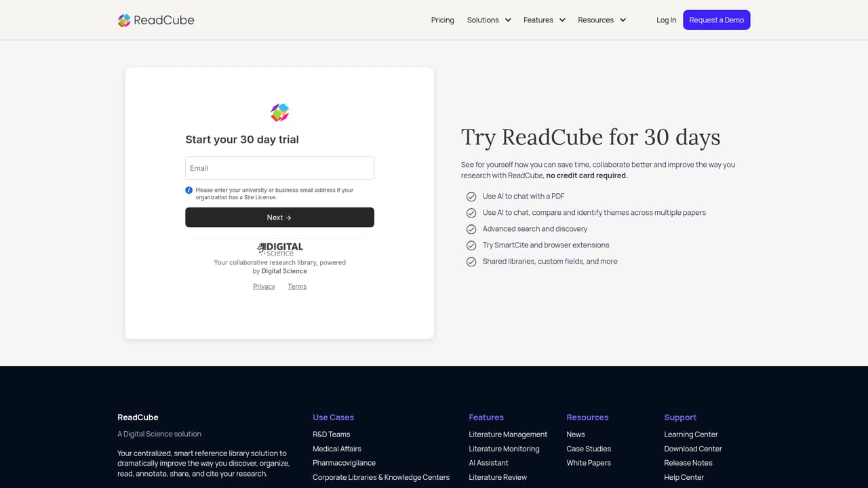
Task: Click the ReadCube logo in header
Action: coord(156,20)
